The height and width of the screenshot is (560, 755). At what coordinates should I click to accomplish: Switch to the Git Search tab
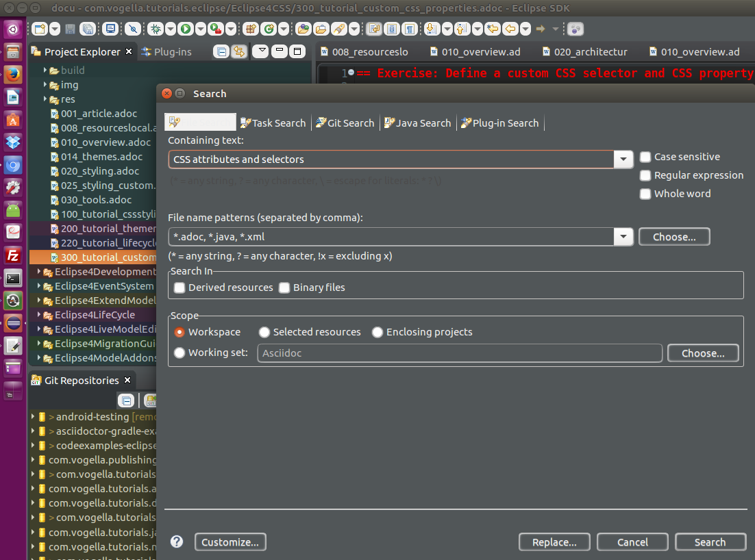click(345, 123)
